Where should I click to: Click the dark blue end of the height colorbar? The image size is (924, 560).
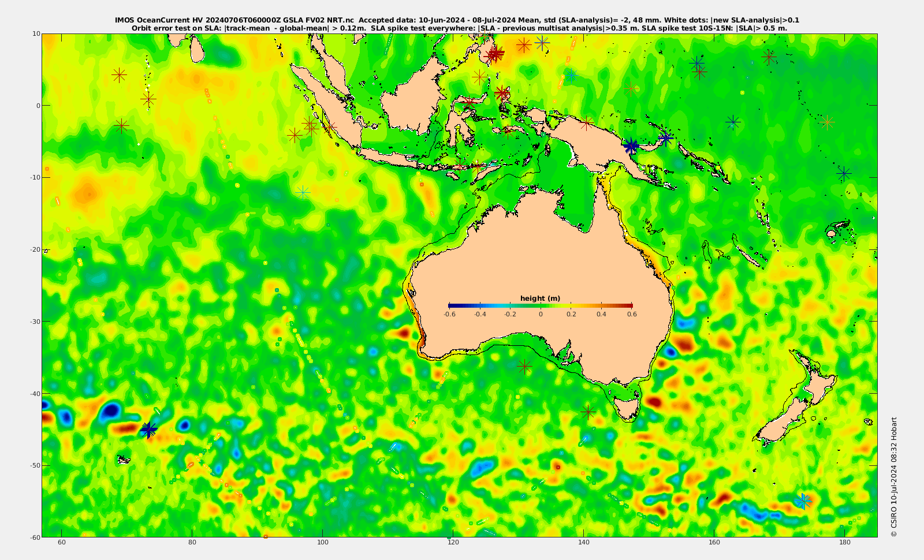(454, 305)
